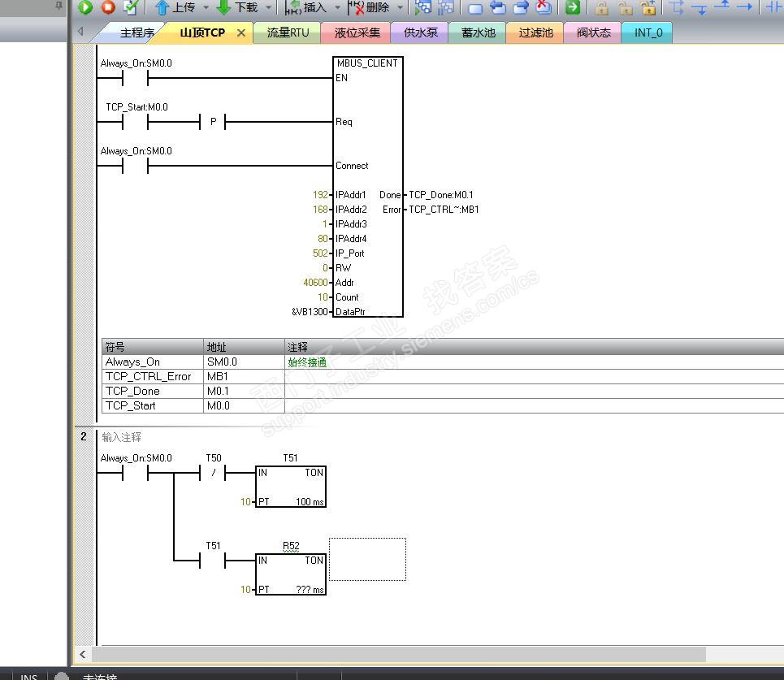
Task: Click the Compile program icon
Action: 131,7
